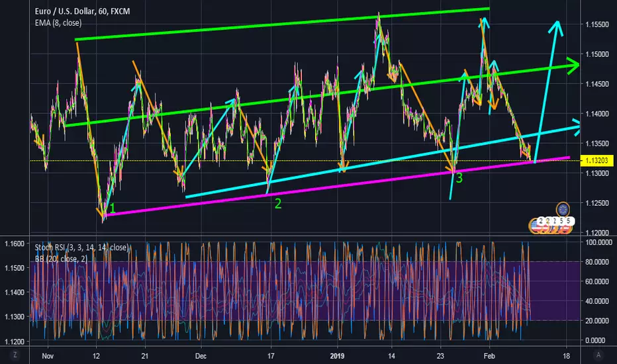
Task: Click the 1.1600 left scale value
Action: (15, 244)
